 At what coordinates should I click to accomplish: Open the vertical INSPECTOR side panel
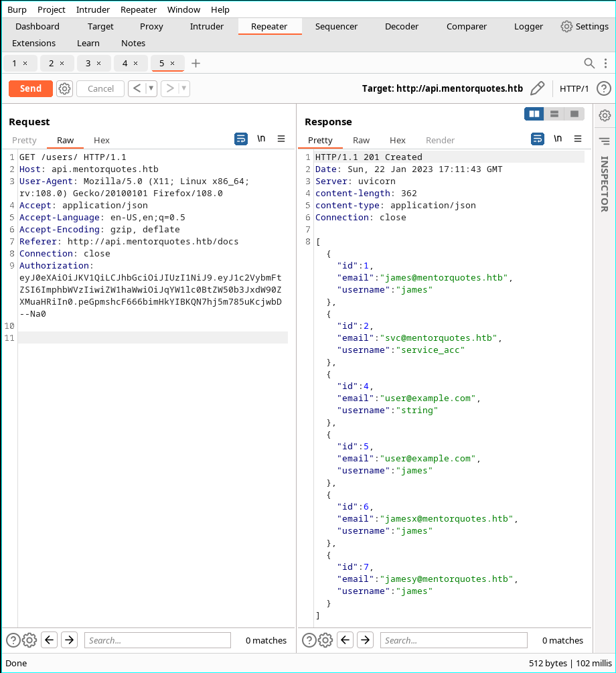(x=605, y=183)
